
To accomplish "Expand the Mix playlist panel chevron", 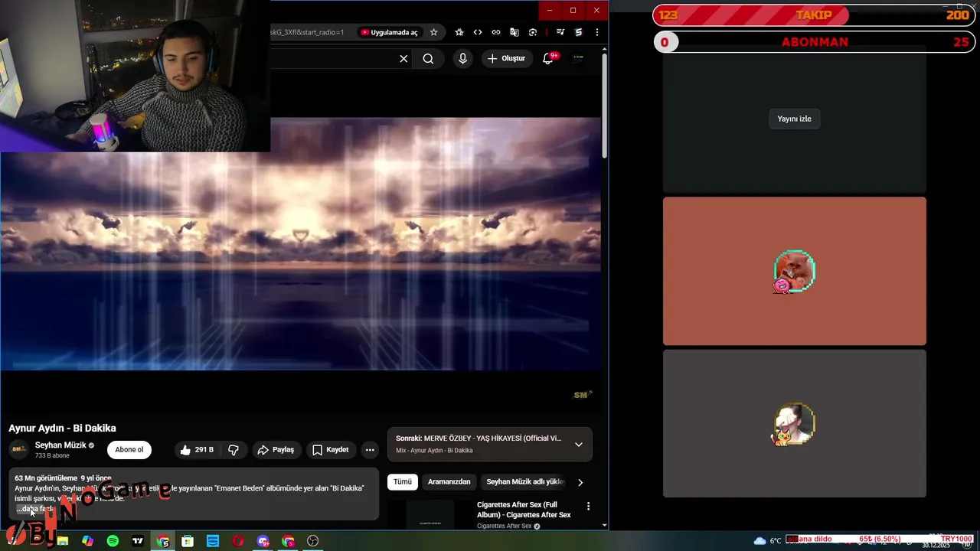I will 579,445.
